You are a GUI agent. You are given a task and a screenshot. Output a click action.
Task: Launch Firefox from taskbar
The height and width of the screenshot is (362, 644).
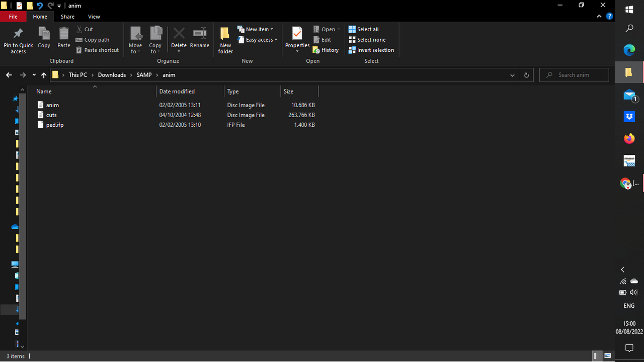(629, 139)
